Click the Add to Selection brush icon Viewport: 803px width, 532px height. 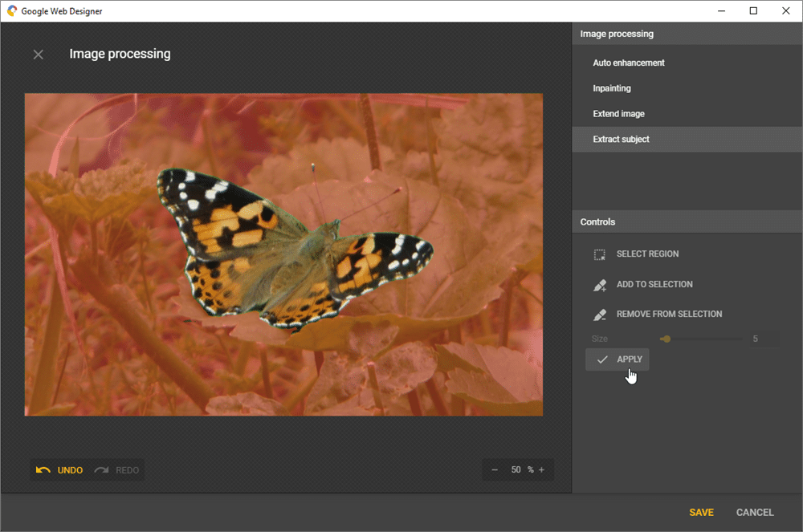point(599,285)
